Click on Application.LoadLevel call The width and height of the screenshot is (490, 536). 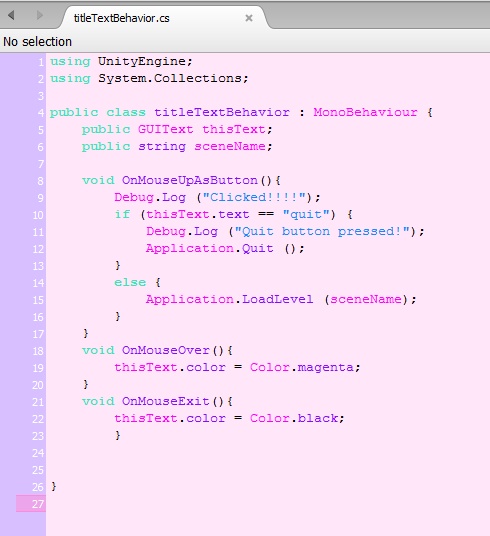(229, 299)
